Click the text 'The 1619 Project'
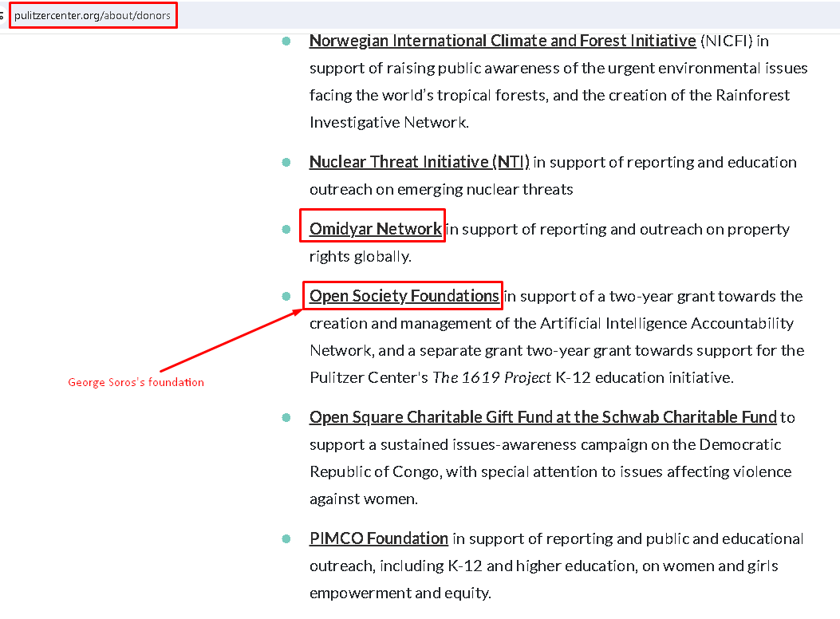 point(491,377)
